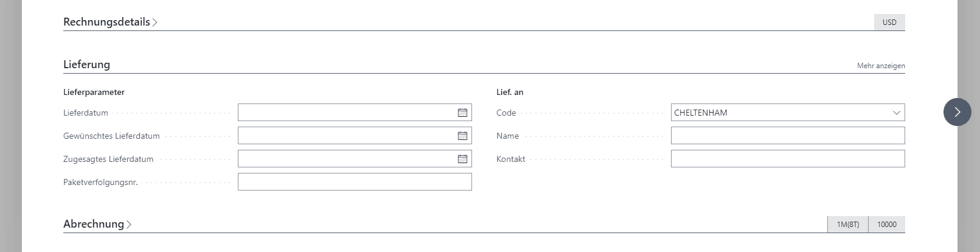980x252 pixels.
Task: Collapse the Lieferung section header
Action: (x=86, y=65)
